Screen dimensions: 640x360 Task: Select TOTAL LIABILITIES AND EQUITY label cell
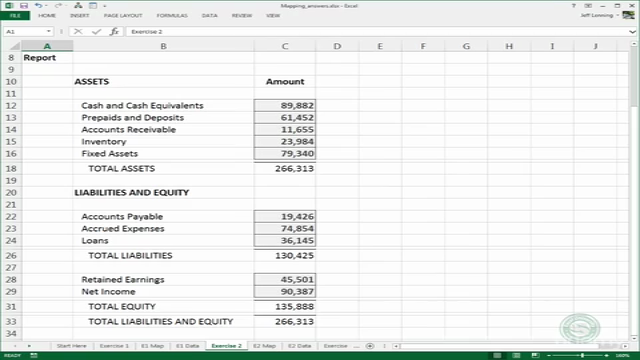[163, 321]
